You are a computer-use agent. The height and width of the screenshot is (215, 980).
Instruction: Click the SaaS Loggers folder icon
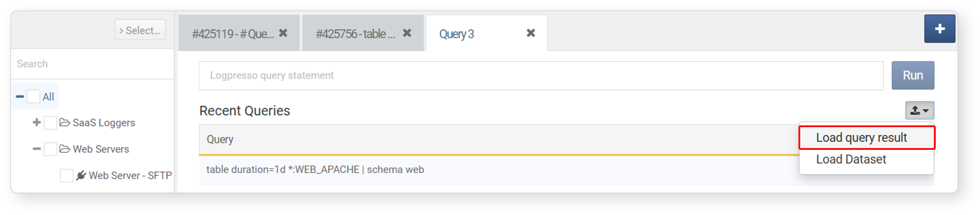pos(65,122)
